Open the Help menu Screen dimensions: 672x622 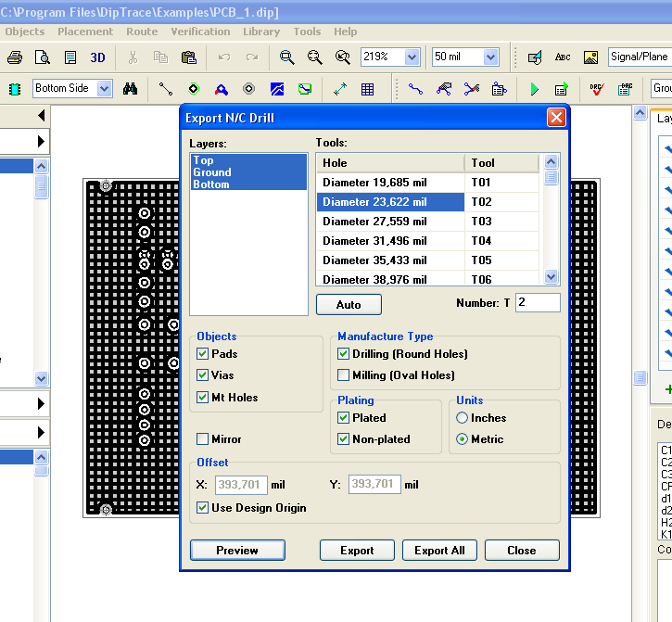pyautogui.click(x=346, y=32)
